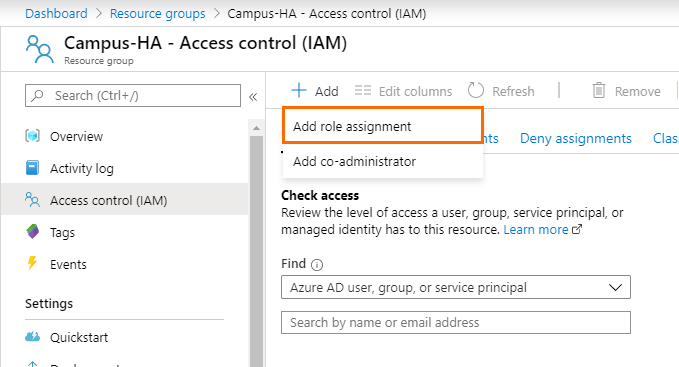Viewport: 679px width, 367px height.
Task: Select Add co-administrator menu entry
Action: pyautogui.click(x=382, y=161)
